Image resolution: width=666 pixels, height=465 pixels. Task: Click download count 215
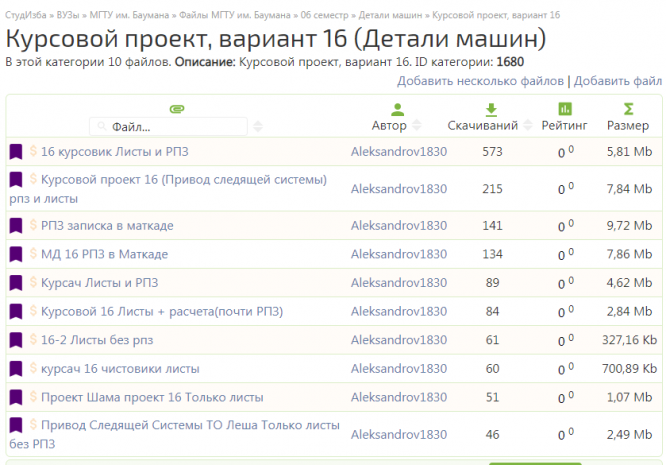[492, 189]
